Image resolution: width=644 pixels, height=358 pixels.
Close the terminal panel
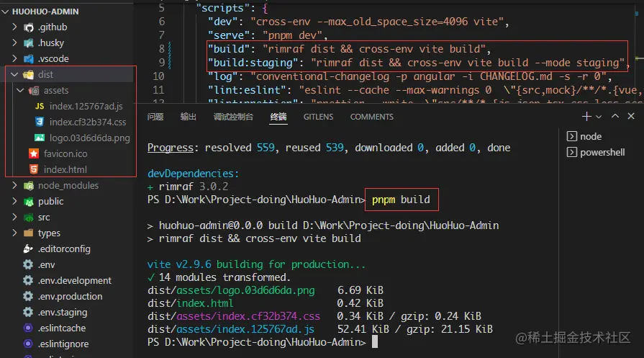(631, 116)
